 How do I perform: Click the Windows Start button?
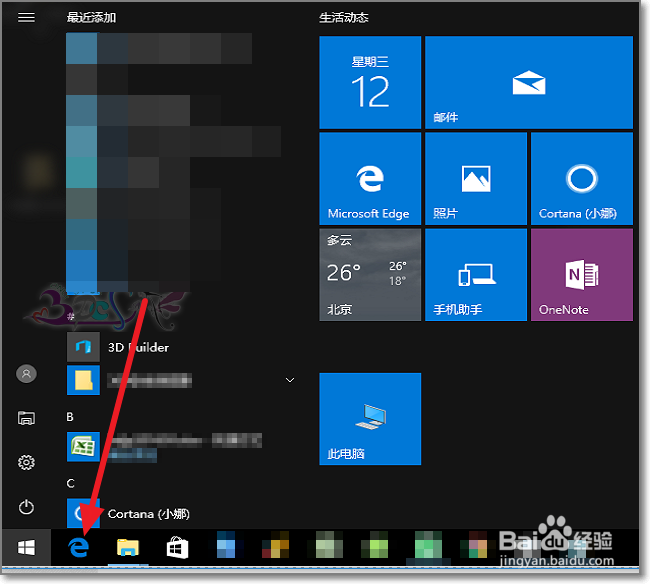[x=26, y=548]
